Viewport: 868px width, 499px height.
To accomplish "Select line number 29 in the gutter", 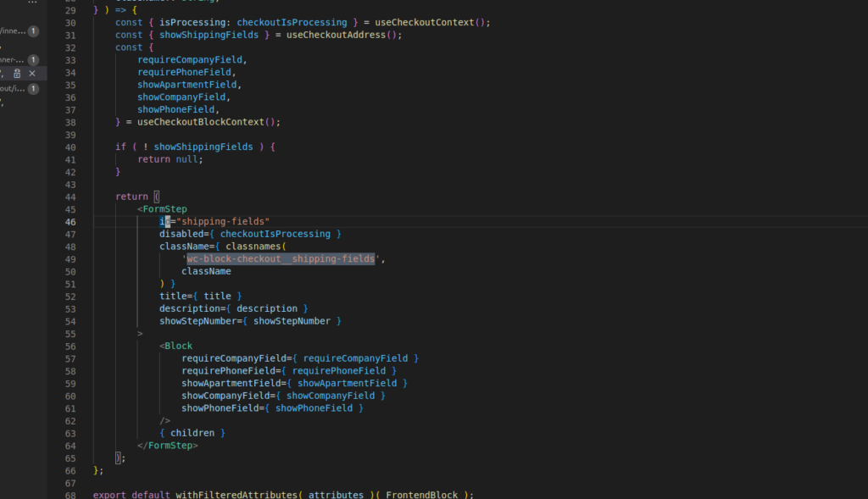I will pos(70,9).
